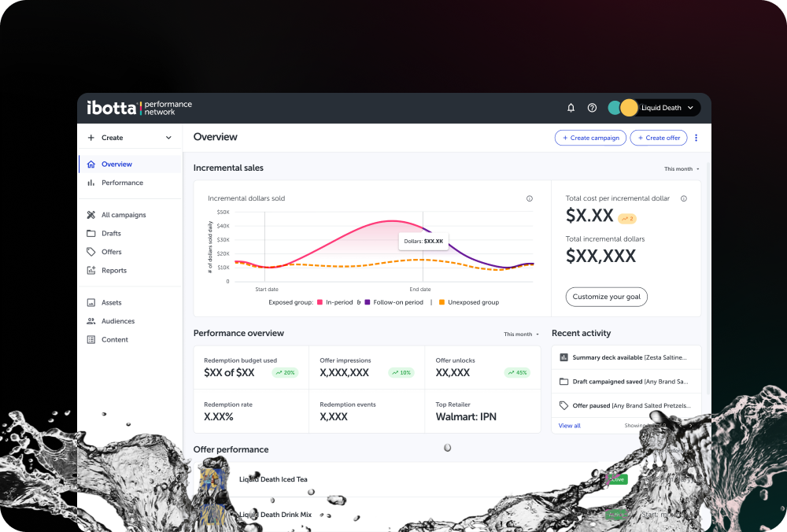Image resolution: width=787 pixels, height=532 pixels.
Task: Click the View all link
Action: click(x=569, y=426)
